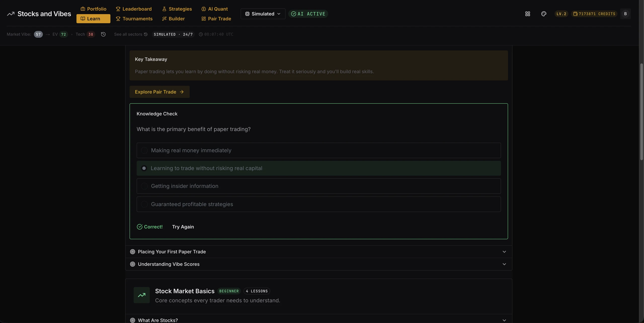This screenshot has width=644, height=323.
Task: Click the target icon beside What Are Stocks?
Action: 133,320
